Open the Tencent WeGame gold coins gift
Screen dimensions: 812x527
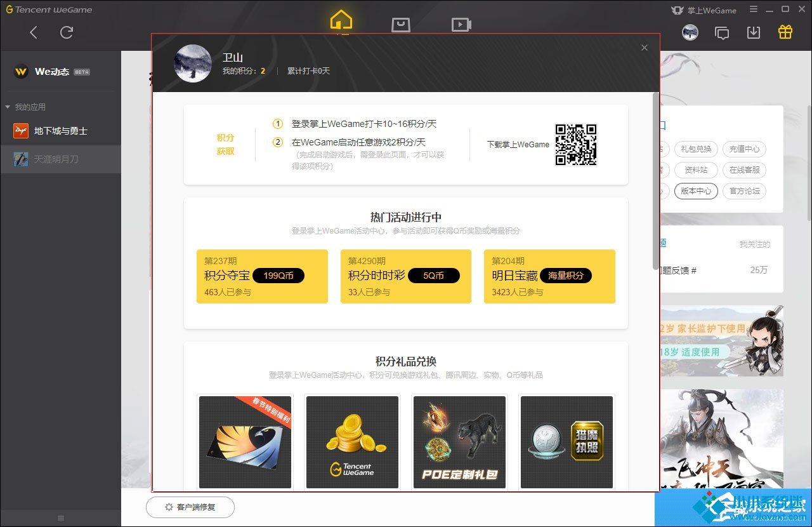click(352, 442)
